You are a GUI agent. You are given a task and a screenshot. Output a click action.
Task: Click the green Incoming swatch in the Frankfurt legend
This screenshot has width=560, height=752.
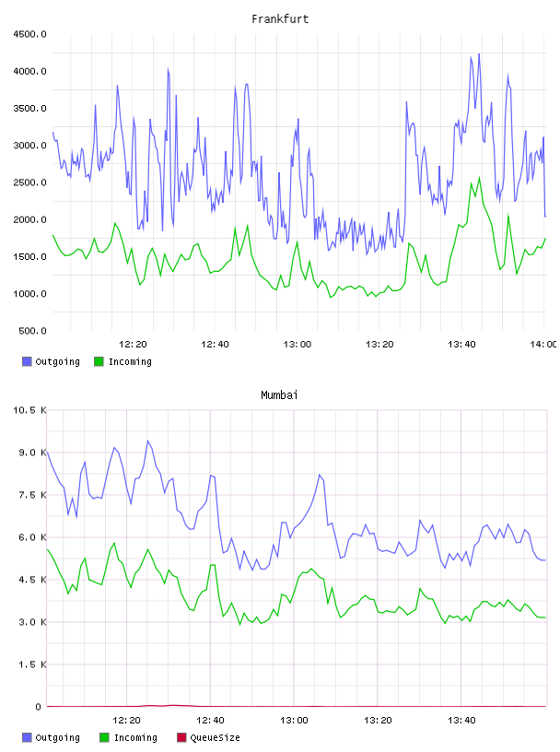pos(99,361)
